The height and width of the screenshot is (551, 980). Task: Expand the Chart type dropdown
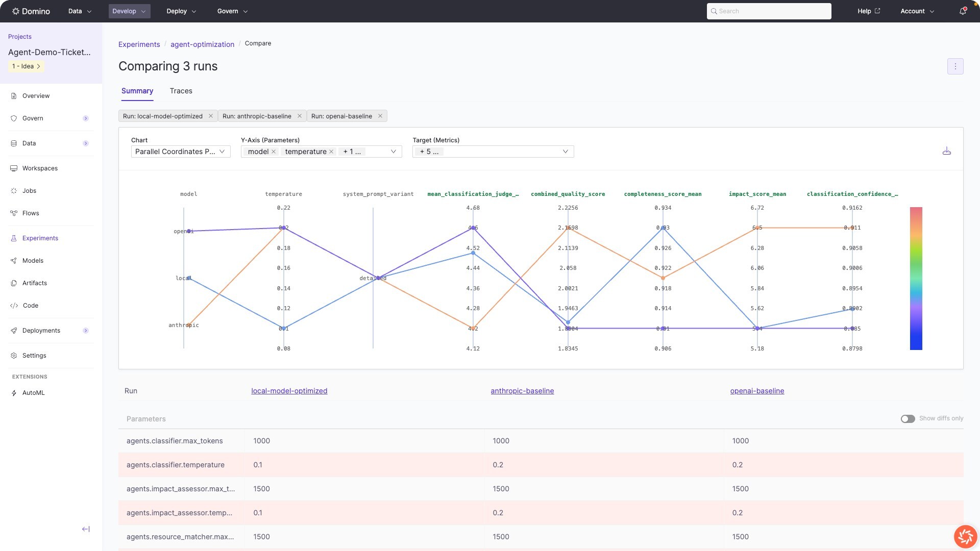point(181,152)
